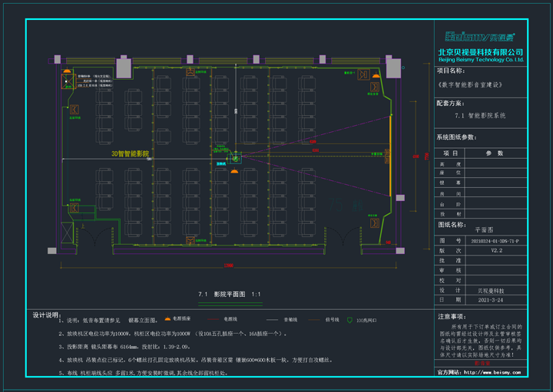Viewport: 553px width, 392px height.
Task: Click the '设计说明:' heading
Action: click(47, 315)
